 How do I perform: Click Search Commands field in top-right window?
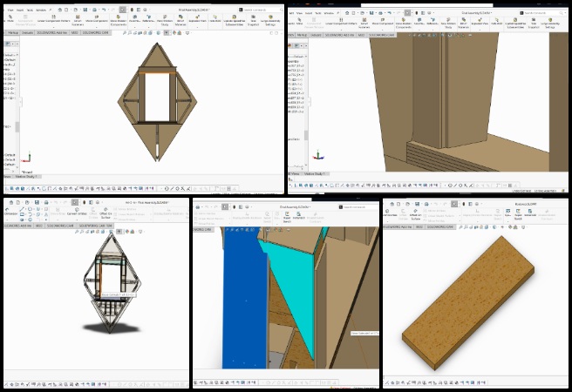[541, 14]
